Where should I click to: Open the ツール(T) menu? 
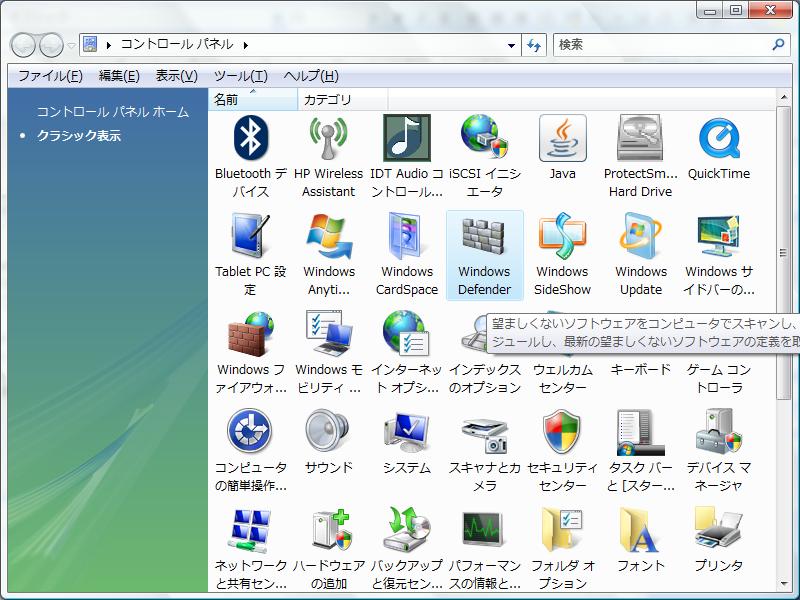pos(240,76)
